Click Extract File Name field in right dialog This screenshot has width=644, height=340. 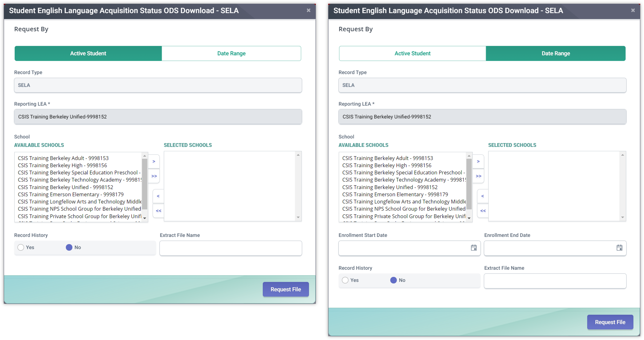pyautogui.click(x=555, y=281)
